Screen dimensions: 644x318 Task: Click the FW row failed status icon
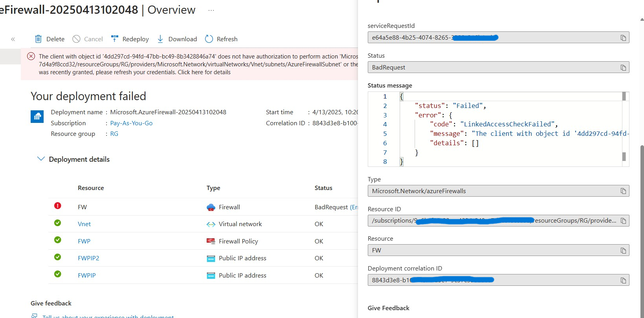coord(58,206)
